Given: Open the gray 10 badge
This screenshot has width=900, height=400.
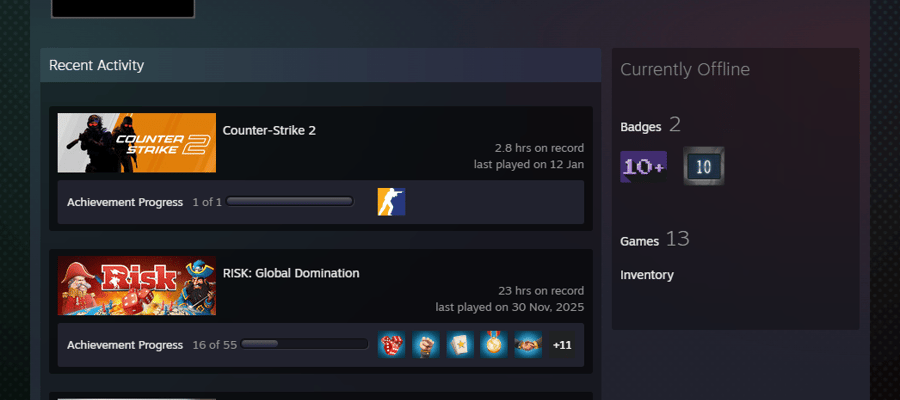Looking at the screenshot, I should [704, 166].
